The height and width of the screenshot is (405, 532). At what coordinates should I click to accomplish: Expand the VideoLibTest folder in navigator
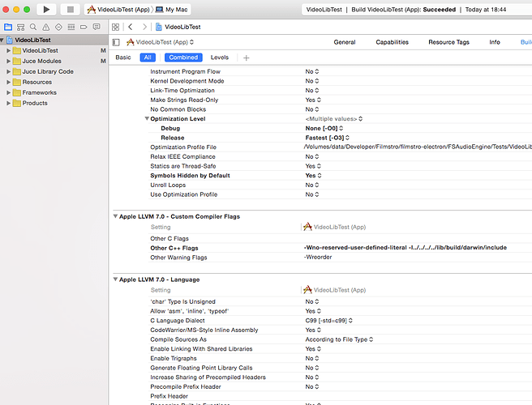point(8,50)
